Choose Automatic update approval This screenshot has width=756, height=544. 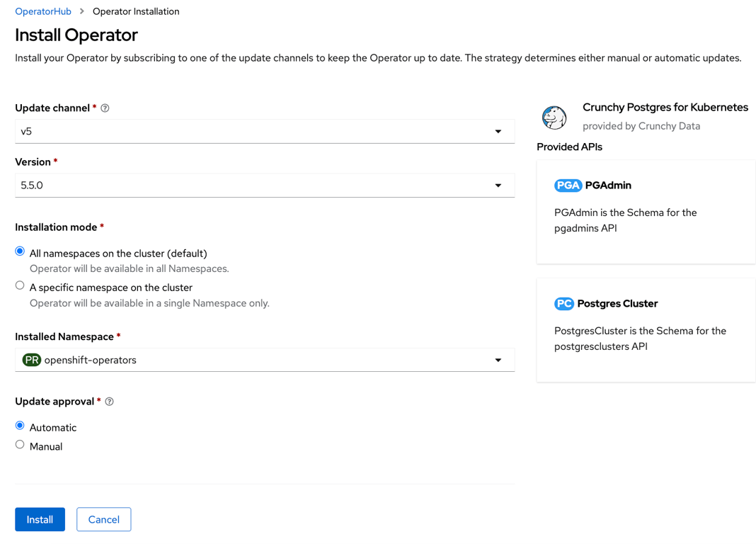(x=20, y=426)
